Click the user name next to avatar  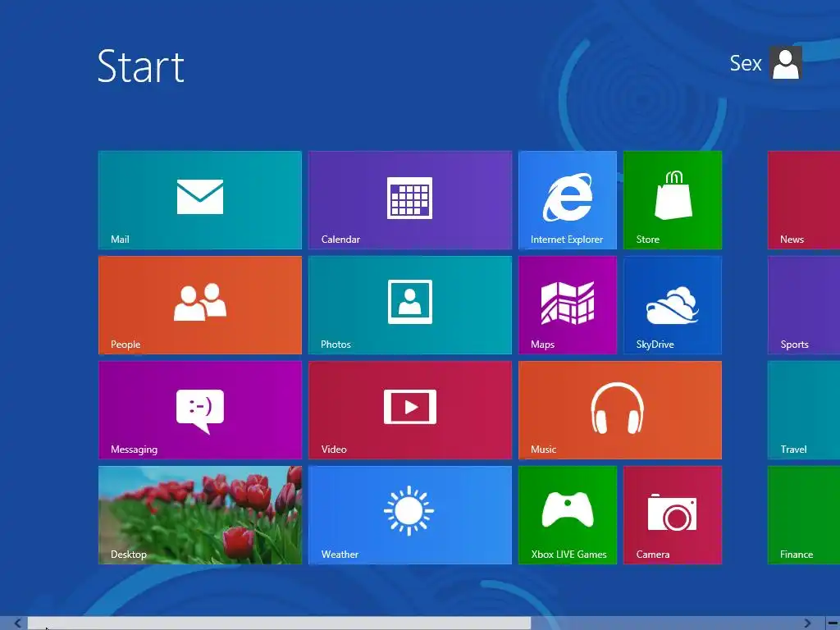(745, 63)
